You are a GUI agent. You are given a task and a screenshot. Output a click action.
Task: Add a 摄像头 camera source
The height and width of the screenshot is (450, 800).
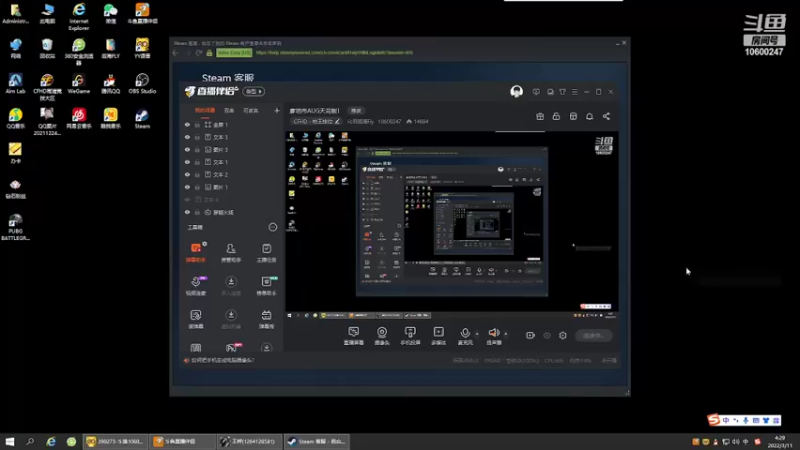coord(382,336)
